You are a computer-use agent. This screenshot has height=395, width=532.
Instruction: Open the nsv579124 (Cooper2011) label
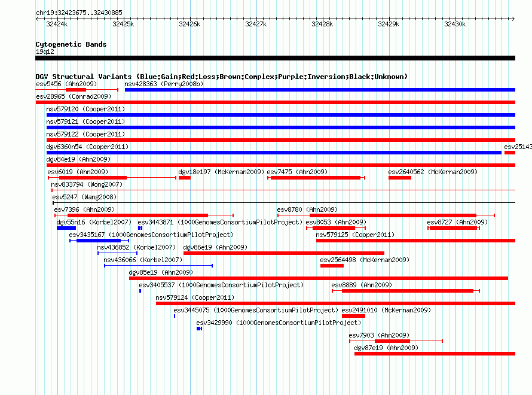pos(195,297)
